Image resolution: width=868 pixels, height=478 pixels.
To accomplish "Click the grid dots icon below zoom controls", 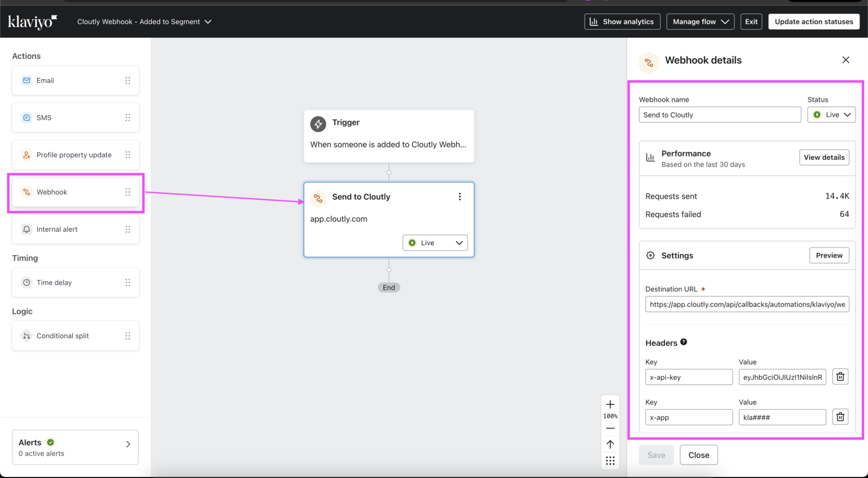I will [x=610, y=461].
